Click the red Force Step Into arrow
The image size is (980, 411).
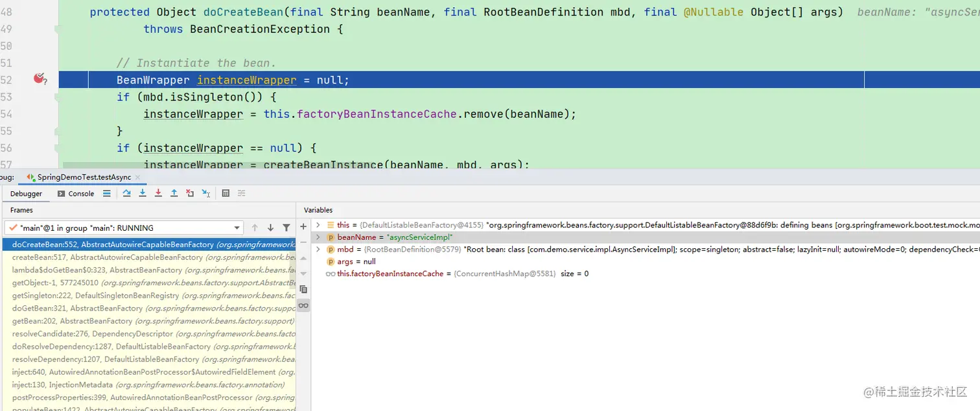pos(158,193)
